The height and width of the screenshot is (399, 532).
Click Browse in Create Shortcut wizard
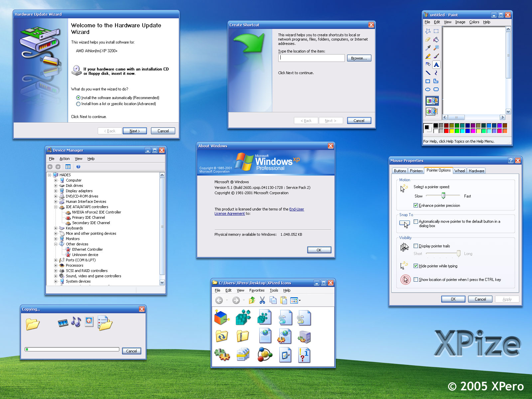359,58
